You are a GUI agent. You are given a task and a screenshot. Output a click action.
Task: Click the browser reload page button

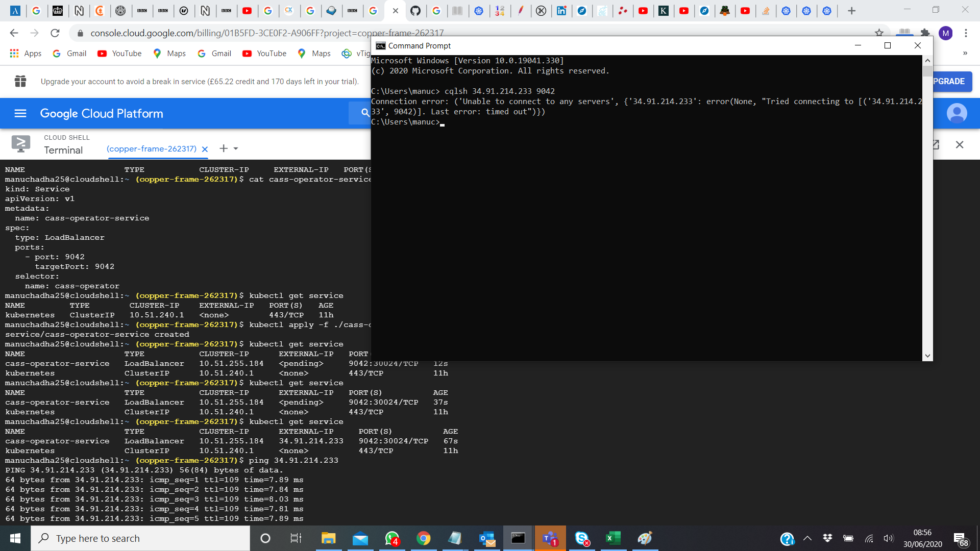[x=55, y=33]
